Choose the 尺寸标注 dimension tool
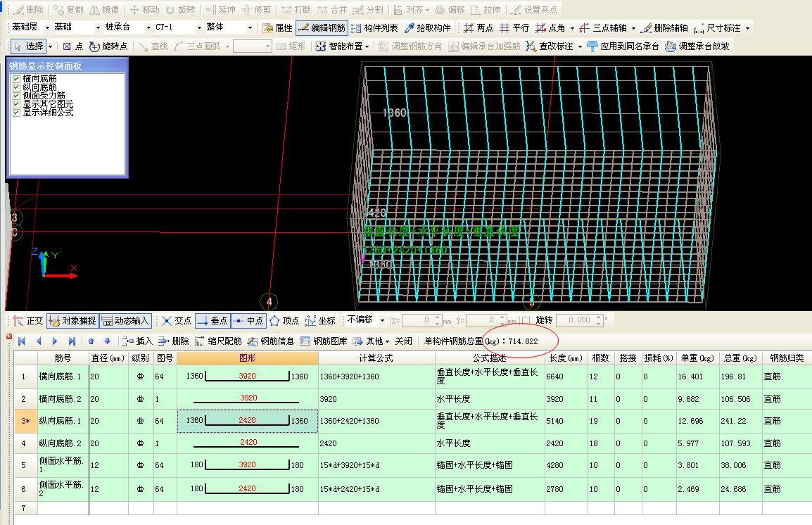812x525 pixels. tap(717, 28)
